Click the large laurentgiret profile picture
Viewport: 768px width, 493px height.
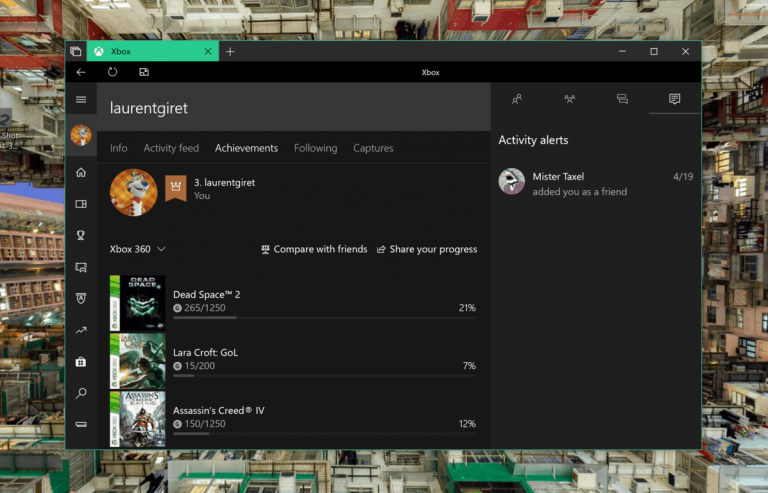(x=134, y=192)
